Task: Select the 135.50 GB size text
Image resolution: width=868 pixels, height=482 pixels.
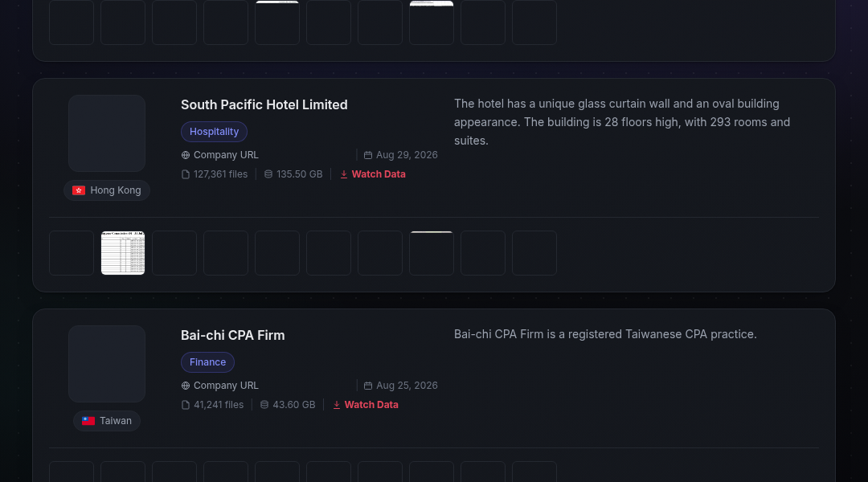Action: pos(300,174)
